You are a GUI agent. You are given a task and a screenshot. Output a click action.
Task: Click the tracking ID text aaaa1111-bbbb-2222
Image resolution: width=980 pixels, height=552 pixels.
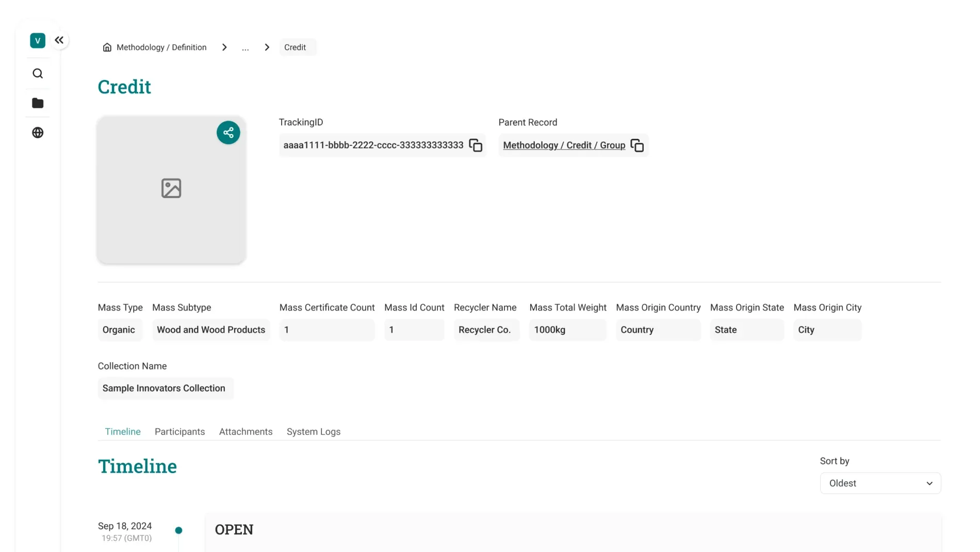373,145
